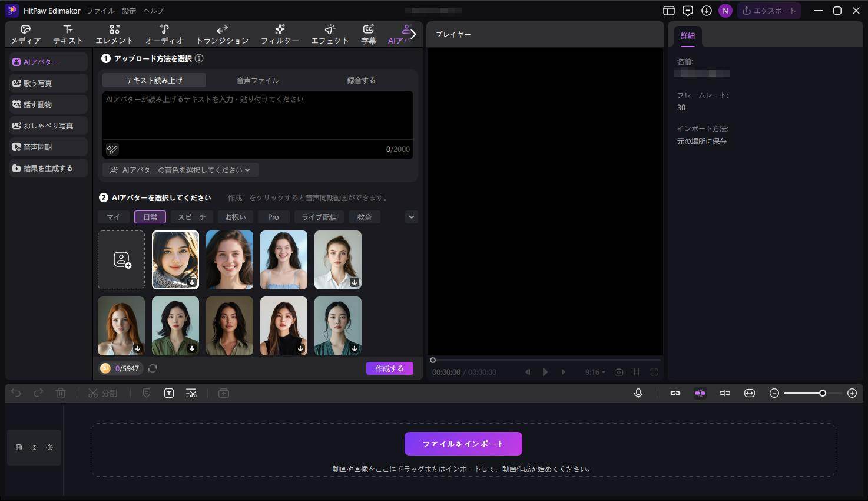Click the timeline zoom slider handle

823,393
